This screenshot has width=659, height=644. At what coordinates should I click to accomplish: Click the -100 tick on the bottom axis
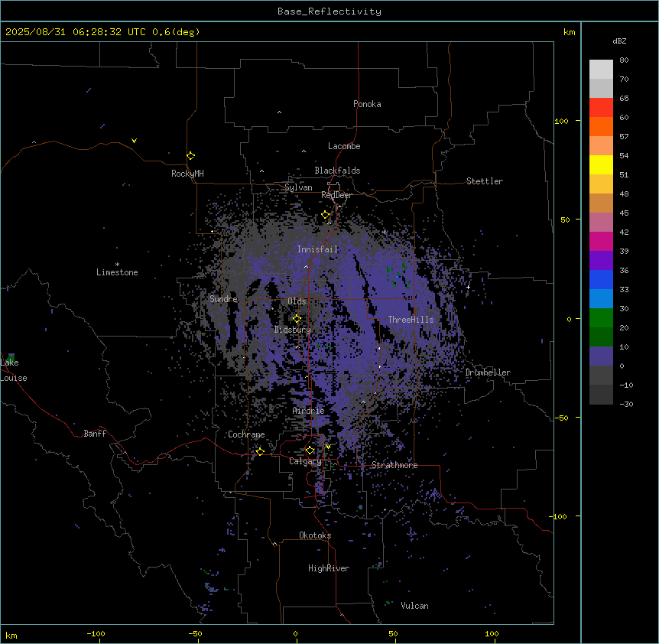click(x=96, y=633)
